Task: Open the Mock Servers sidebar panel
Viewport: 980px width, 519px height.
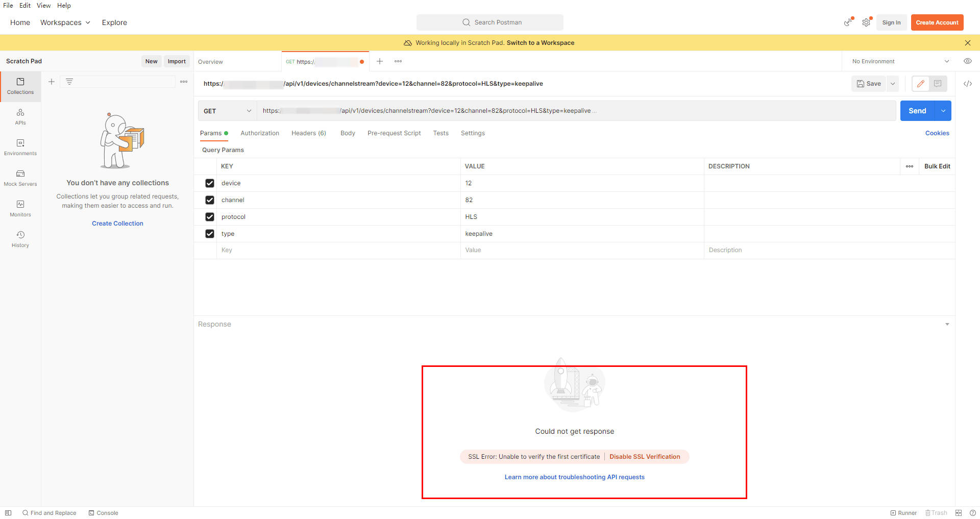Action: tap(20, 178)
